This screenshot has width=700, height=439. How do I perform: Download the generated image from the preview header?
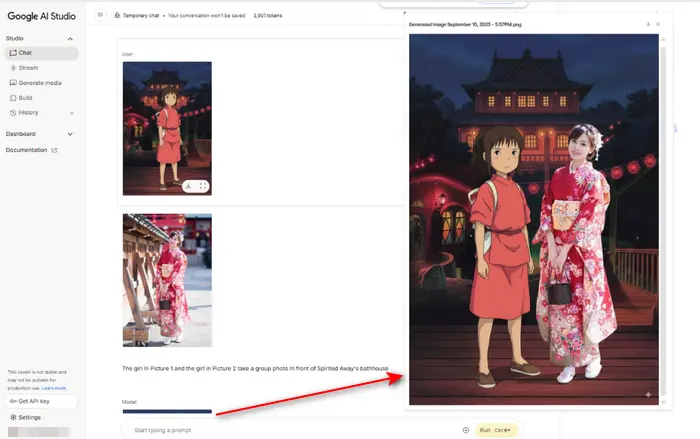[x=648, y=24]
